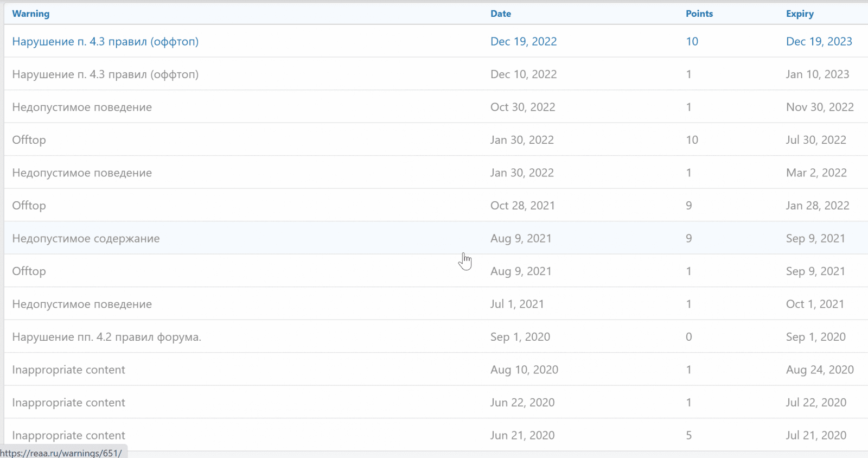
Task: Open Недопустимое поведение warning dated Jul 1, 2021
Action: point(82,304)
